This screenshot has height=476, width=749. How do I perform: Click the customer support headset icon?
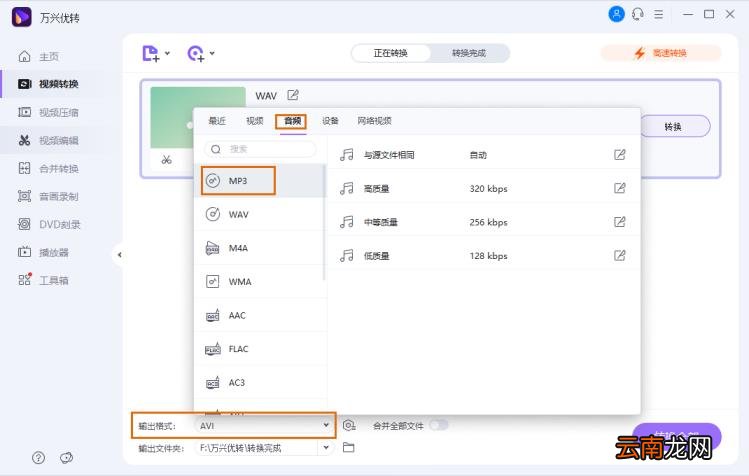click(x=638, y=14)
